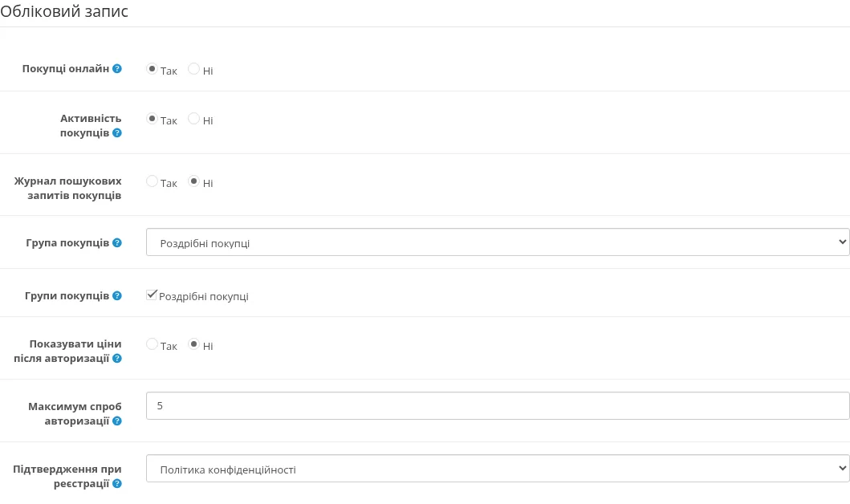Click help icon next to Покупці онлайн

click(x=117, y=69)
